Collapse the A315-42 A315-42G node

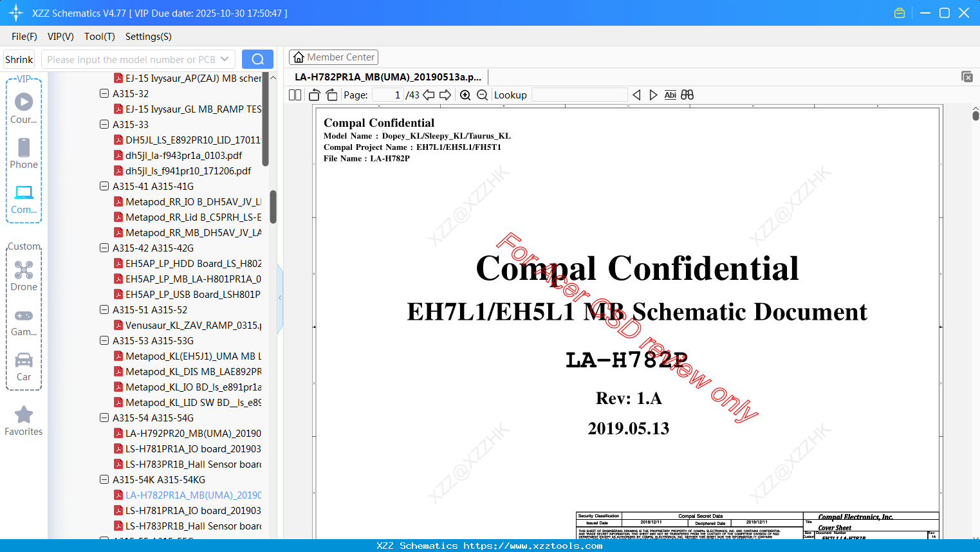point(104,248)
